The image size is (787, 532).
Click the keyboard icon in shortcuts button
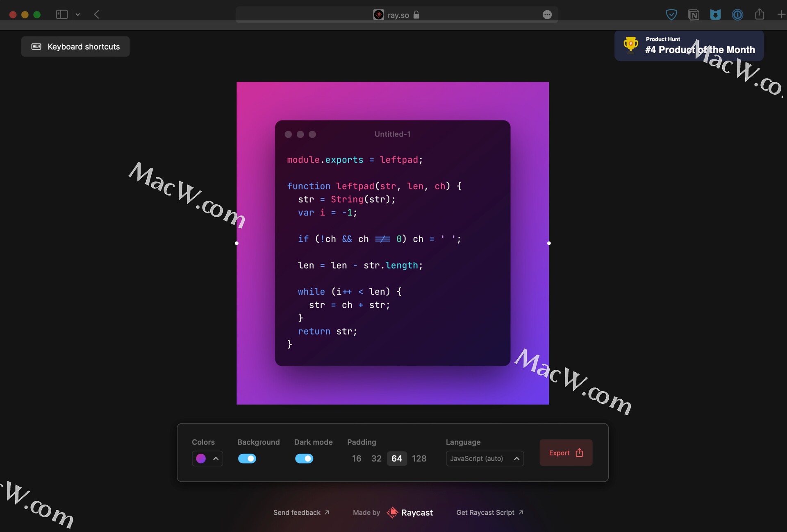(x=36, y=47)
